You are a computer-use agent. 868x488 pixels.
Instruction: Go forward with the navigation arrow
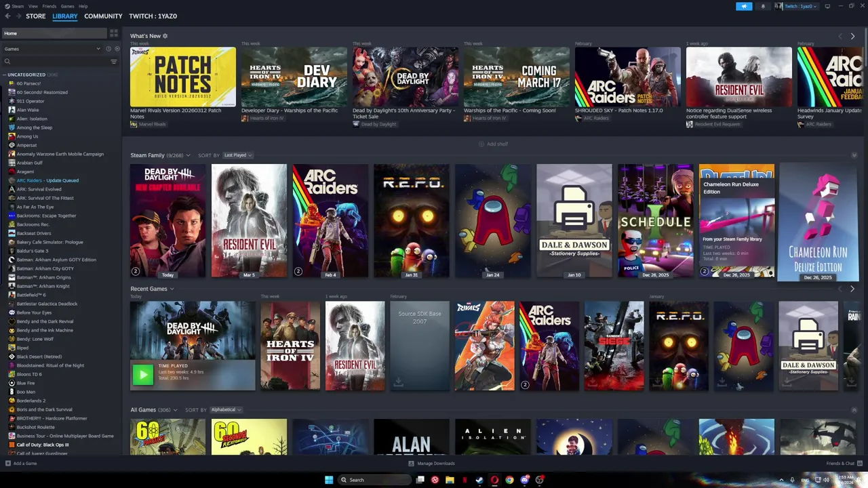(x=18, y=16)
